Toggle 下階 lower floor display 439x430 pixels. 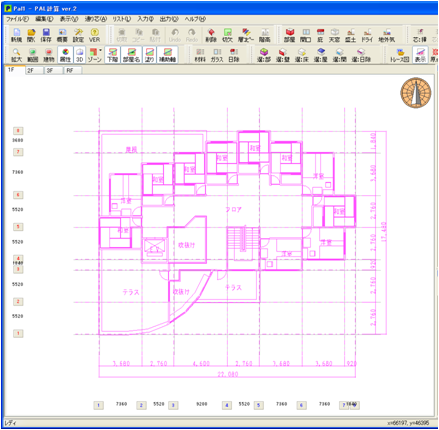(113, 55)
